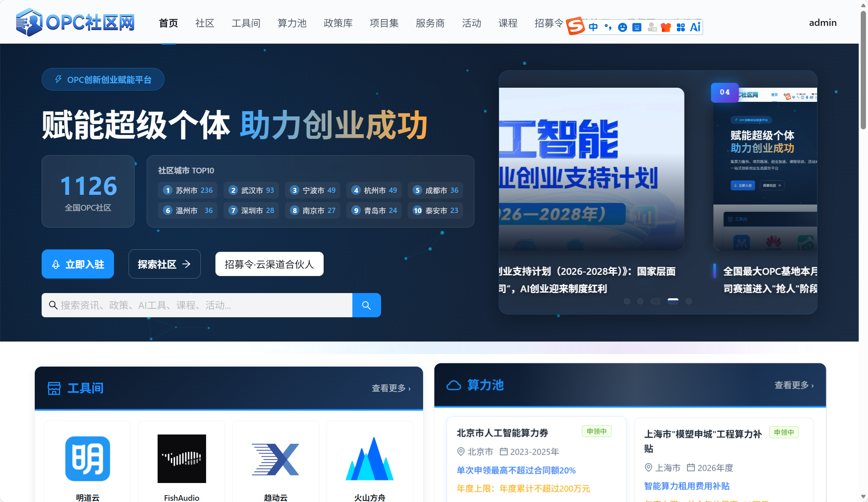Open the admin user menu
868x502 pixels.
click(823, 23)
